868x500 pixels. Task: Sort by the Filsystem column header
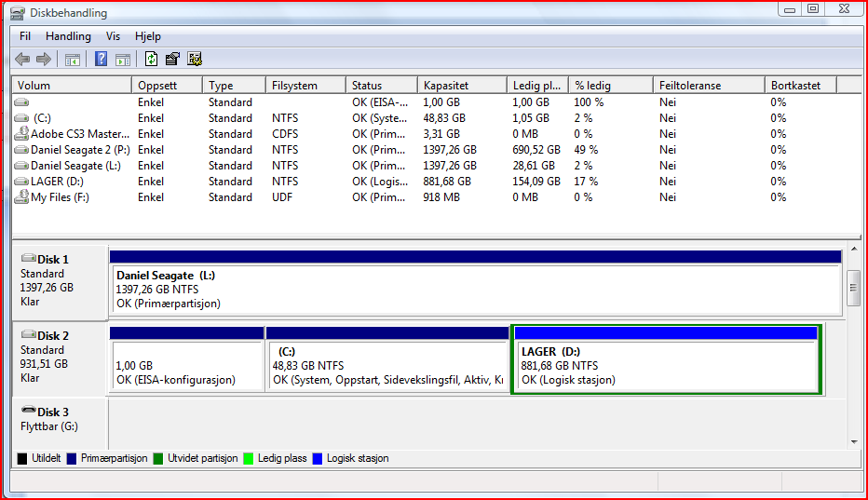pyautogui.click(x=305, y=86)
